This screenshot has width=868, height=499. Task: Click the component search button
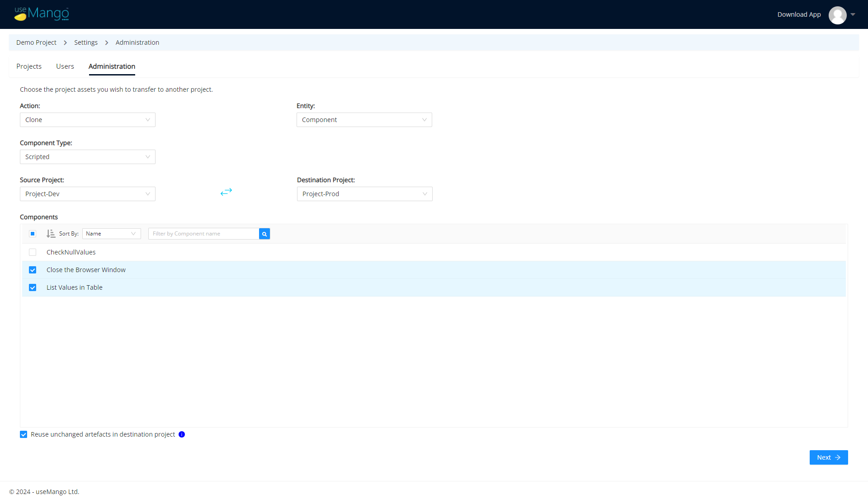[264, 234]
